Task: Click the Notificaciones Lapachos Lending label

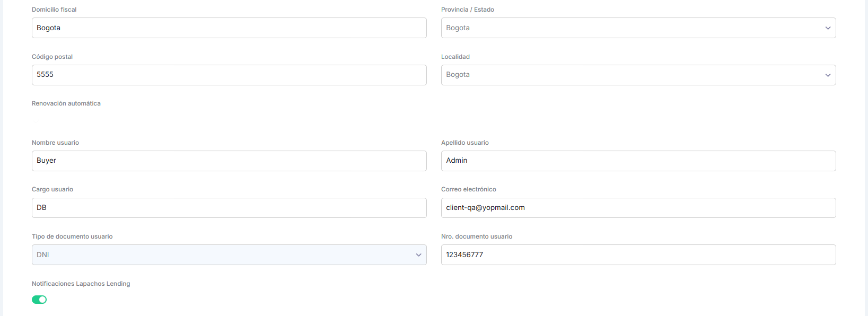Action: click(x=81, y=284)
